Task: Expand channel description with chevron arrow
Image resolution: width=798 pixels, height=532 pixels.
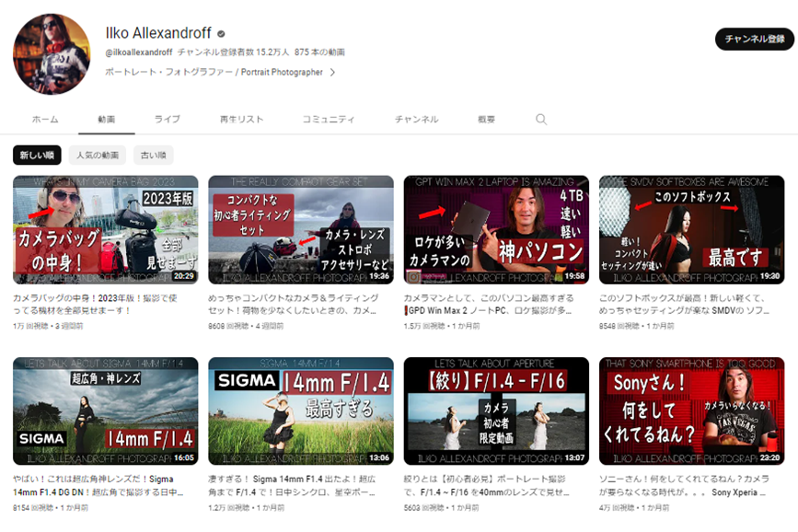Action: [332, 72]
